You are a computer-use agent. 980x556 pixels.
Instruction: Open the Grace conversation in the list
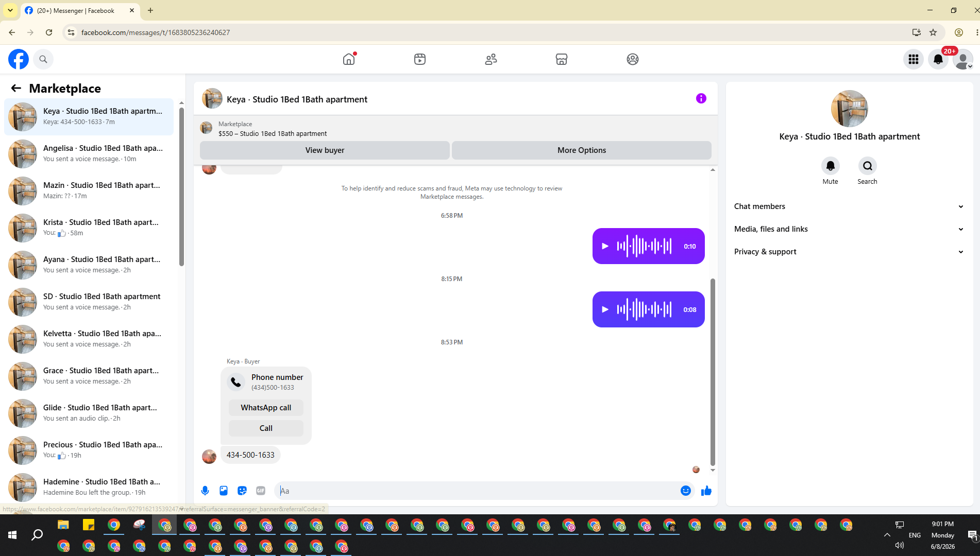[89, 376]
